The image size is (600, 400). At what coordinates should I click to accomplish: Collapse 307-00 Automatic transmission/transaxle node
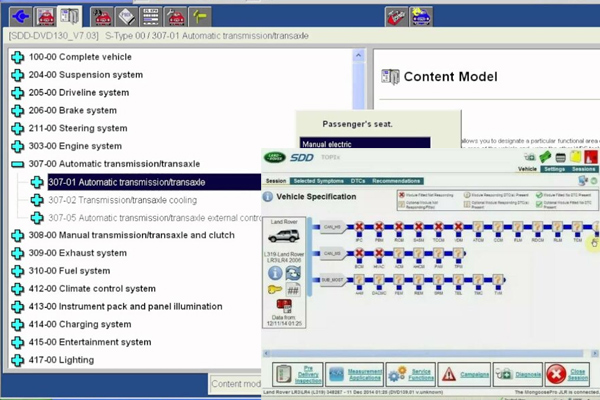17,163
